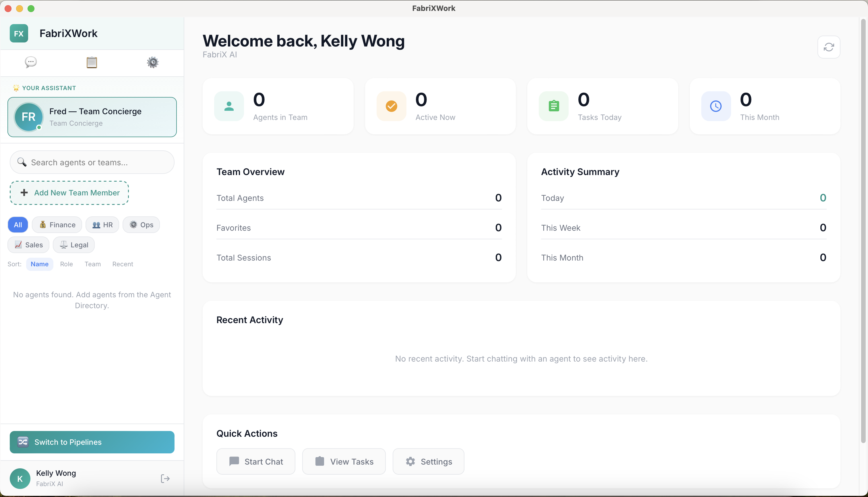
Task: Open View Tasks quick action
Action: coord(344,461)
